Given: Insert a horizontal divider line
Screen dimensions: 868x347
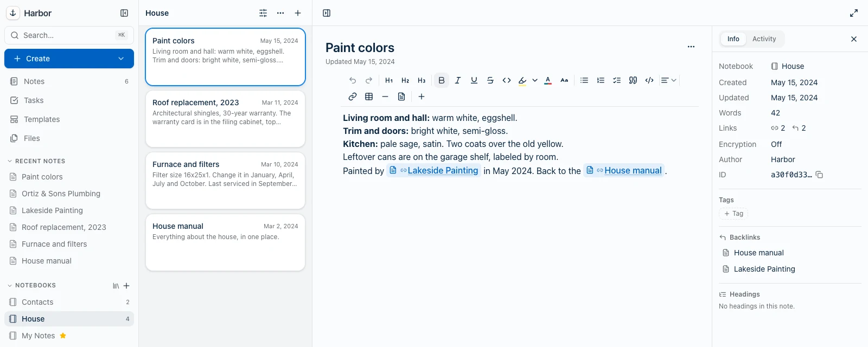Looking at the screenshot, I should click(385, 97).
